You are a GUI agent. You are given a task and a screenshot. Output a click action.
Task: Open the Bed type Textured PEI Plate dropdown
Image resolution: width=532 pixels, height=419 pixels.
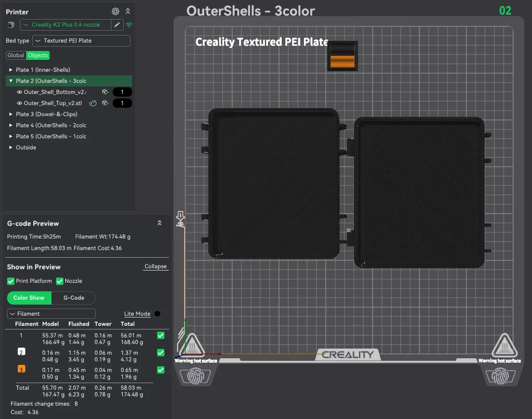[82, 41]
